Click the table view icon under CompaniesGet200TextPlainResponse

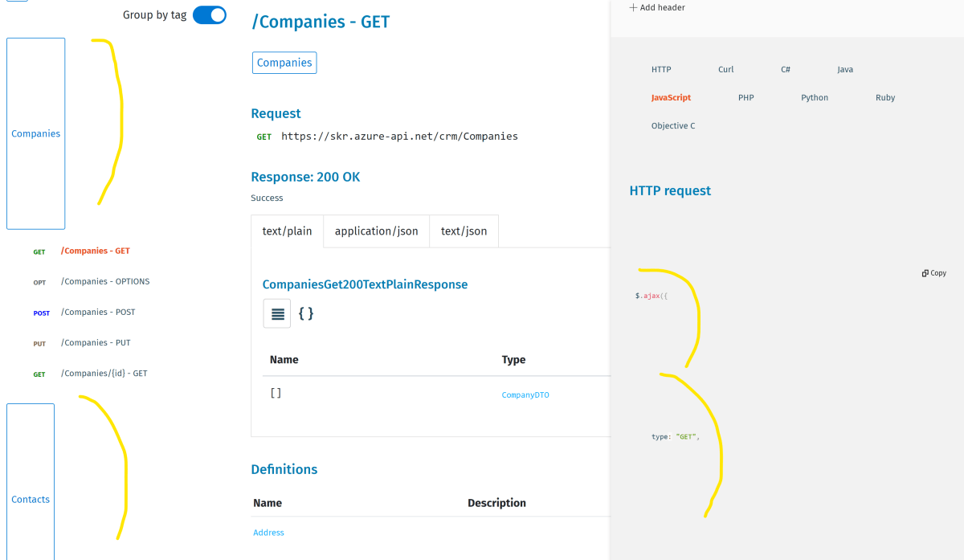coord(277,313)
